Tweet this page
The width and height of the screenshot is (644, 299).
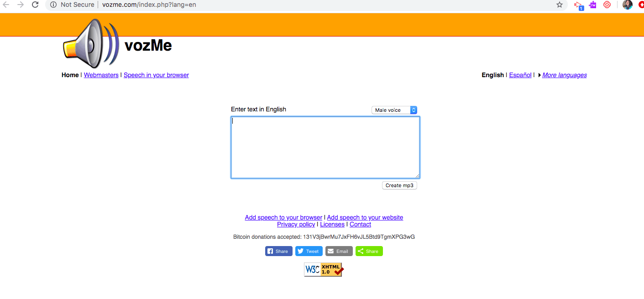[x=309, y=251]
